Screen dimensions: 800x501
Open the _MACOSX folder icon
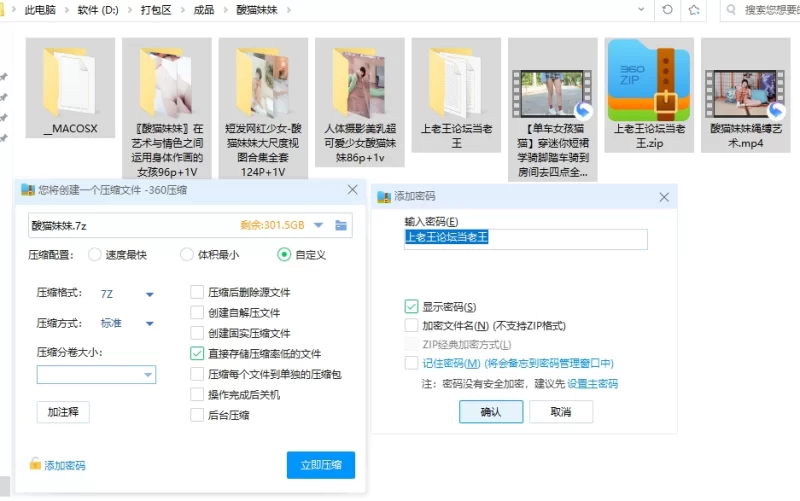(x=70, y=82)
